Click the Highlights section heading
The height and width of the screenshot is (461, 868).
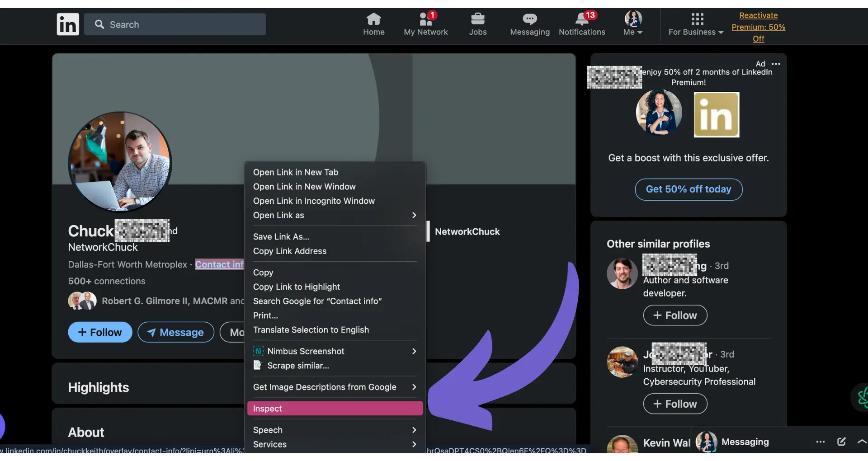tap(99, 387)
